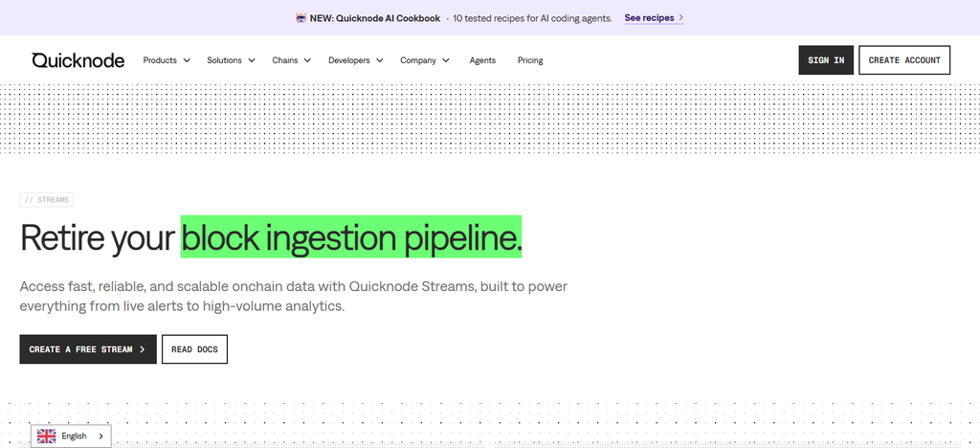Expand the Chains dropdown chevron
This screenshot has height=448, width=980.
(307, 60)
